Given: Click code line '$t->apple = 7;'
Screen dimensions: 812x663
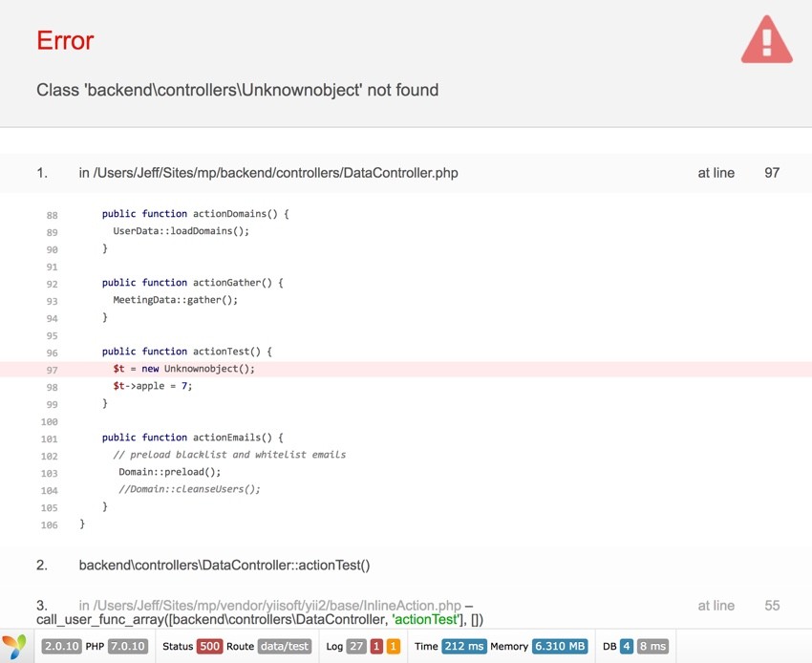Looking at the screenshot, I should pyautogui.click(x=153, y=386).
